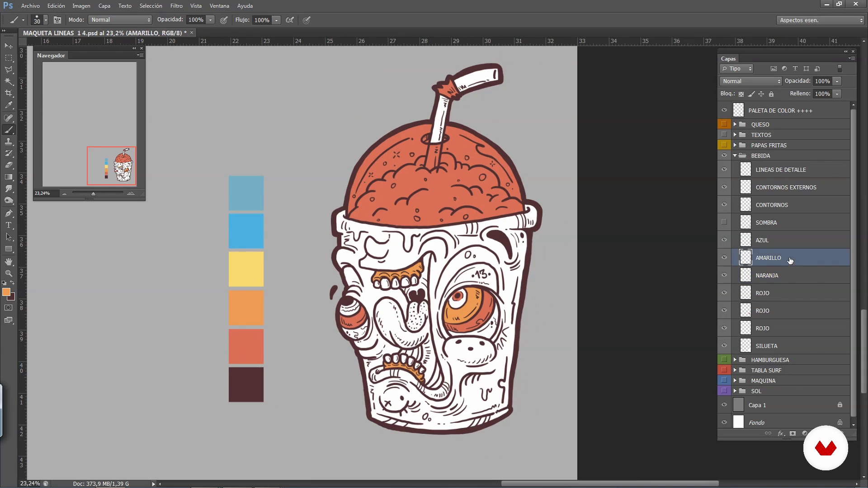This screenshot has width=868, height=488.
Task: Select the Brush tool in toolbox
Action: pyautogui.click(x=9, y=130)
